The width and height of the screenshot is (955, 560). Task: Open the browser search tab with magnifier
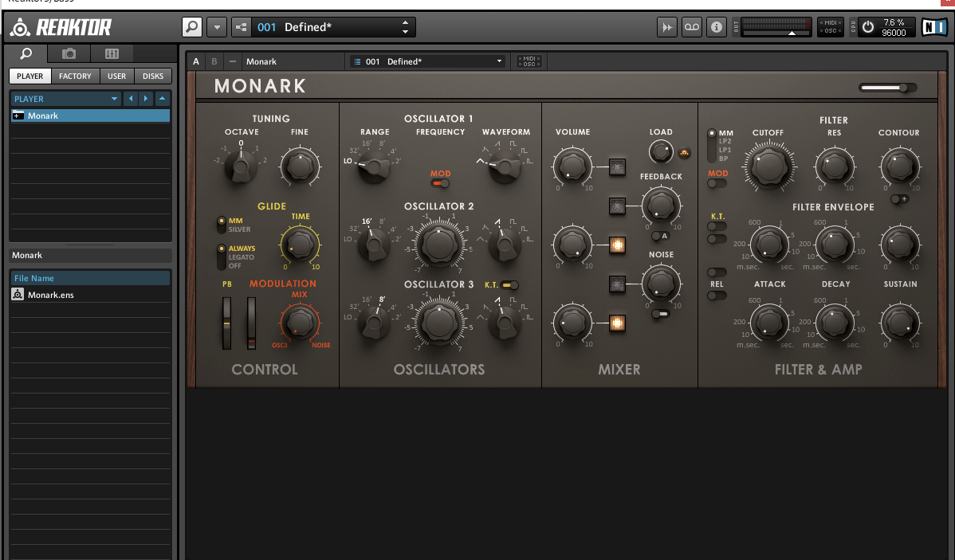coord(26,53)
